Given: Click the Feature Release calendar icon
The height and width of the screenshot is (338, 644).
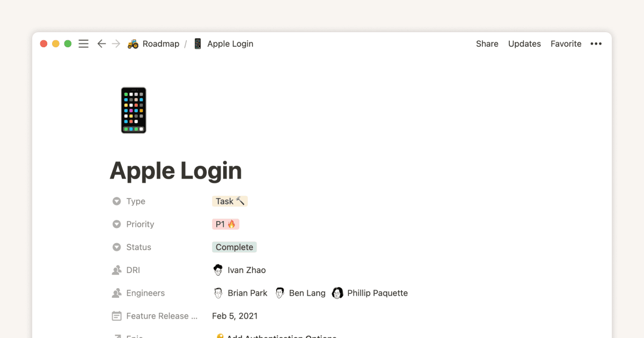Looking at the screenshot, I should [x=116, y=316].
